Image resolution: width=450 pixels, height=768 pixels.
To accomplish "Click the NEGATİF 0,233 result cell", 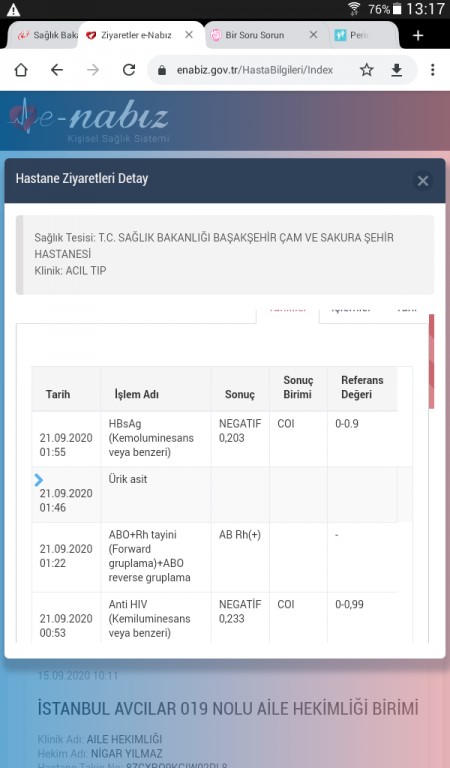I will 240,611.
